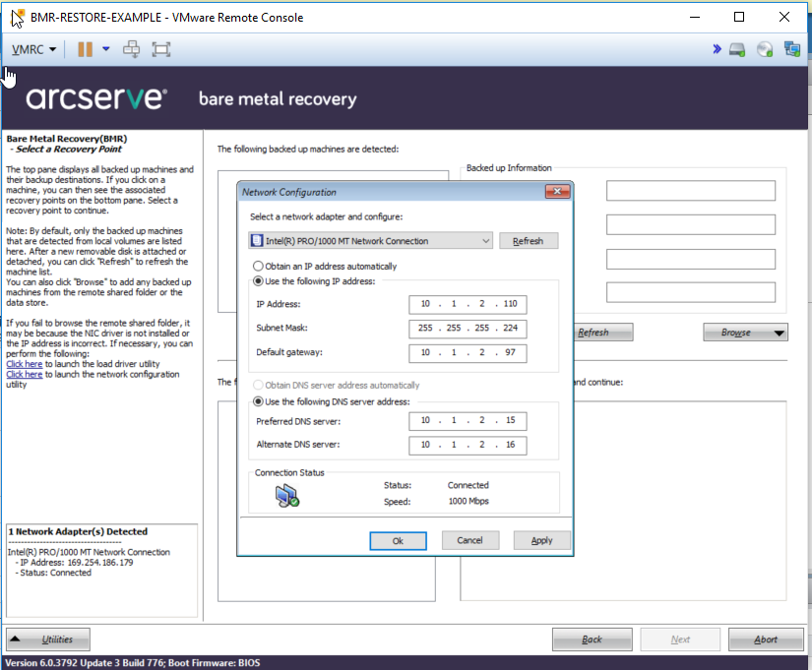Minimize the VMware Remote Console window
The image size is (812, 670).
pos(695,17)
